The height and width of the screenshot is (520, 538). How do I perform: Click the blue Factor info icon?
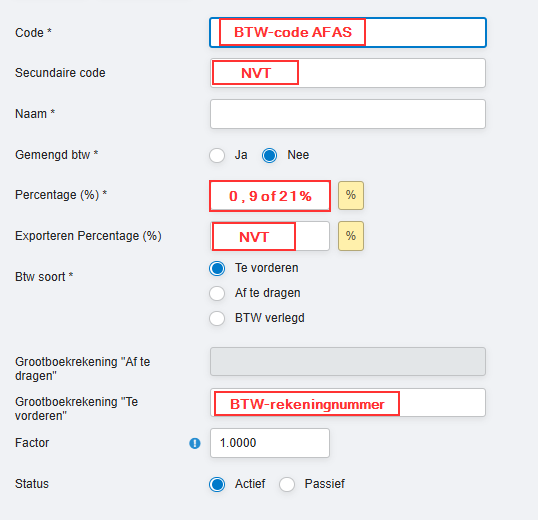[195, 443]
